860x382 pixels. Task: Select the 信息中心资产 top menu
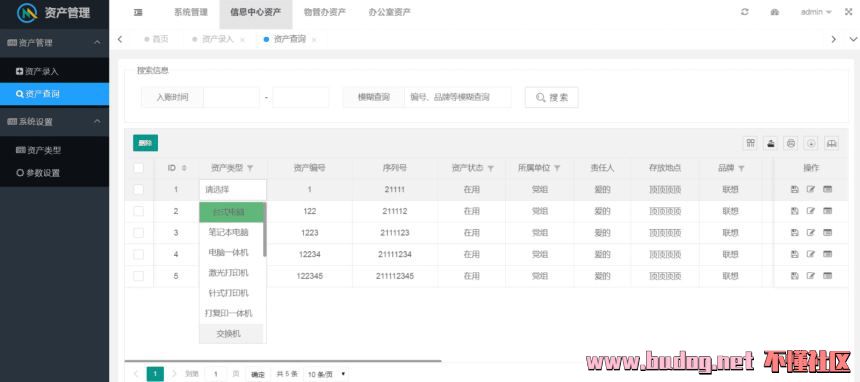(x=256, y=12)
